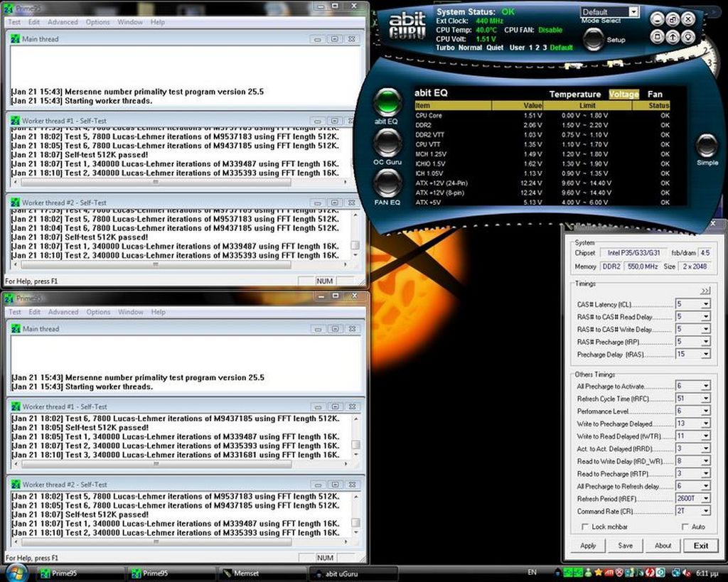The width and height of the screenshot is (728, 582).
Task: Click Save in Memset
Action: 625,546
